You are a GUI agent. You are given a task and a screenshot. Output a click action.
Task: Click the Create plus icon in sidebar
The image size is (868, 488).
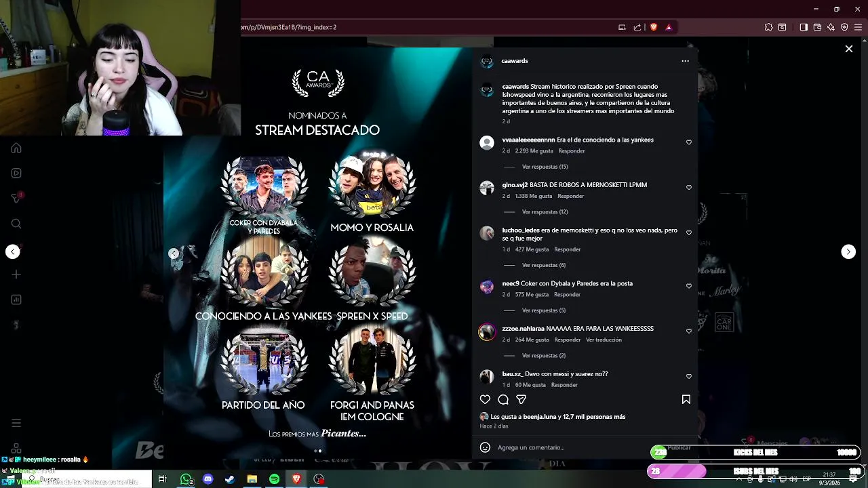[16, 274]
